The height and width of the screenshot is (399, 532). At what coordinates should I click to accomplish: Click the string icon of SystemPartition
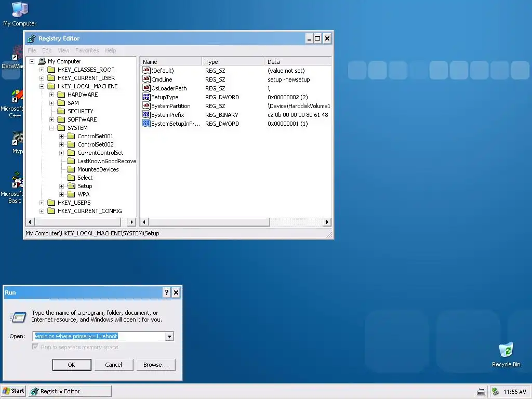tap(146, 105)
